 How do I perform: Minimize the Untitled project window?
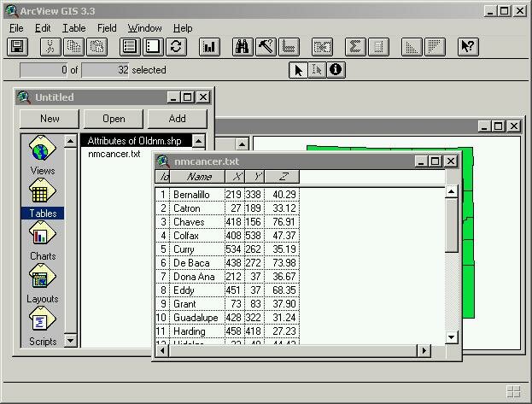[x=173, y=97]
